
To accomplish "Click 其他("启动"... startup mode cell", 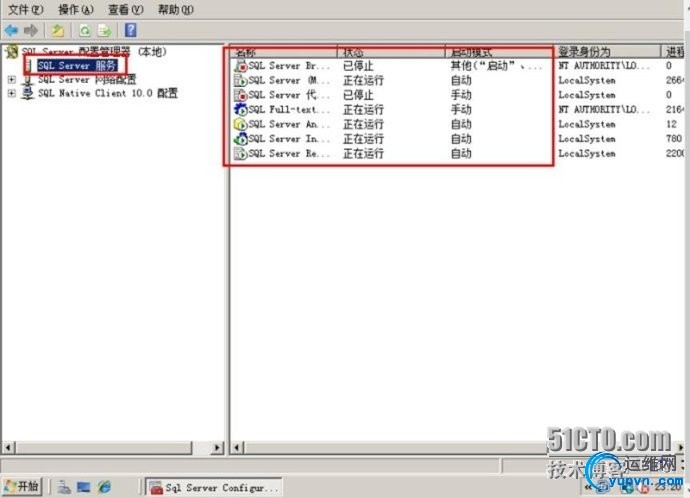I will point(496,66).
